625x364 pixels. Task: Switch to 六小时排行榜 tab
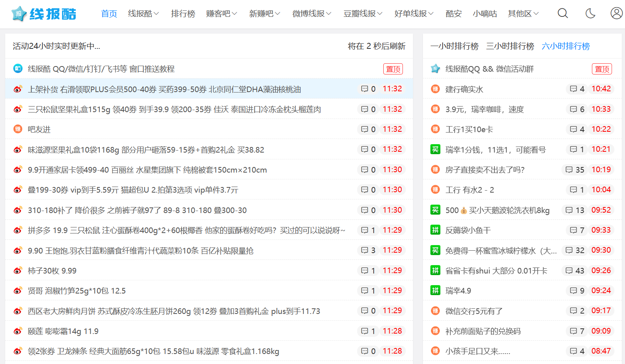[566, 46]
